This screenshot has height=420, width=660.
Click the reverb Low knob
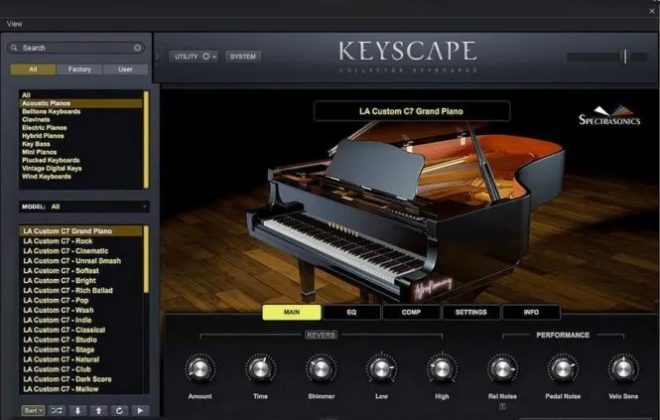pyautogui.click(x=381, y=369)
